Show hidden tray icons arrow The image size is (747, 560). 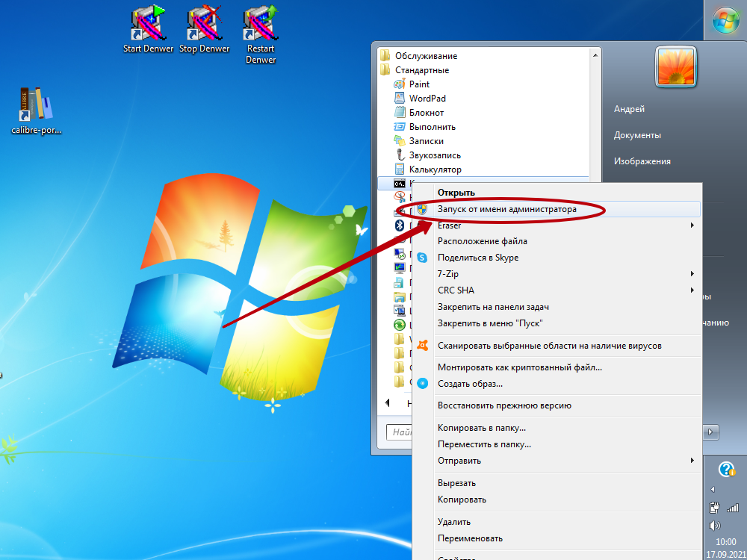pyautogui.click(x=713, y=490)
